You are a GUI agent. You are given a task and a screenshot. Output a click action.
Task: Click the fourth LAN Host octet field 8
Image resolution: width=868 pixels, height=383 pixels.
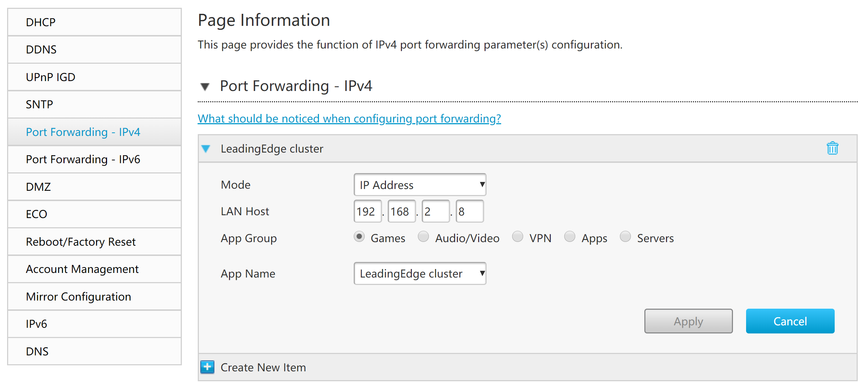click(x=470, y=211)
